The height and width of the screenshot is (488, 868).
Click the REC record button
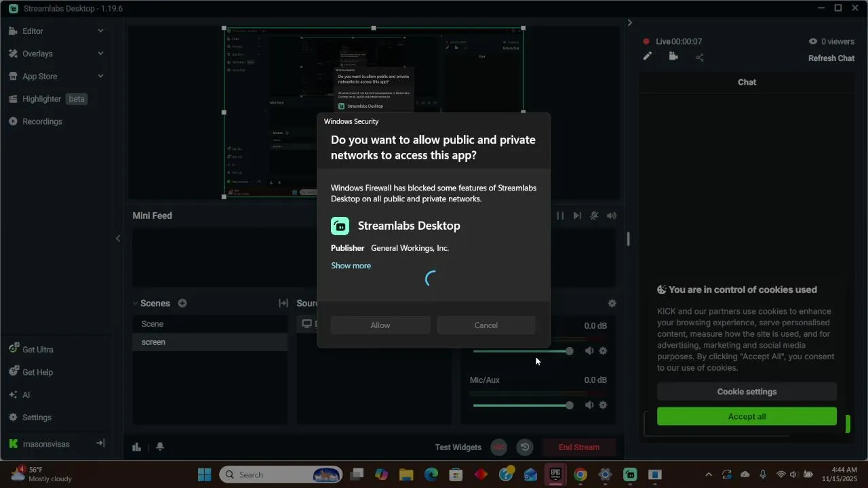(x=499, y=447)
